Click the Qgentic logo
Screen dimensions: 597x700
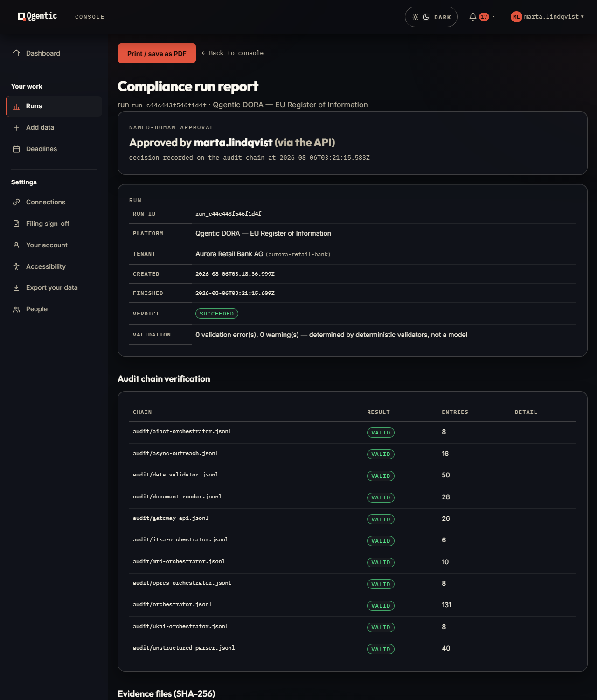(x=37, y=16)
